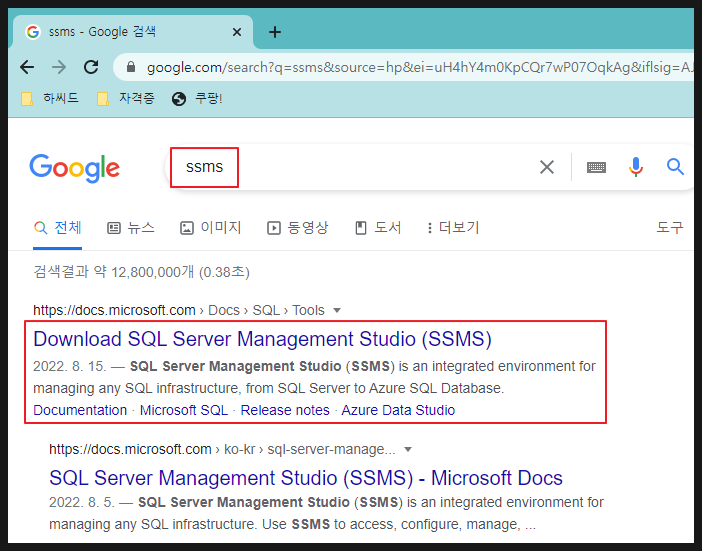
Task: Click the blue magnifier search button
Action: [x=675, y=167]
